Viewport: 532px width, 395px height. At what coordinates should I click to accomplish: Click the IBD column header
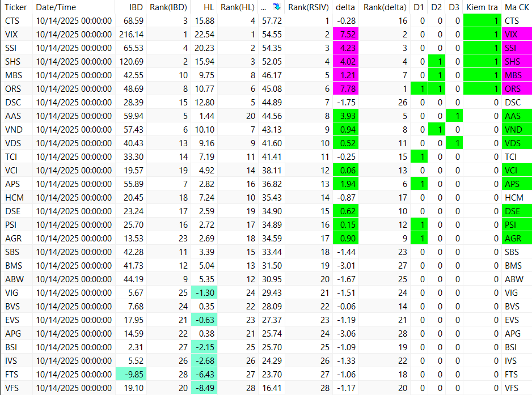pyautogui.click(x=136, y=7)
